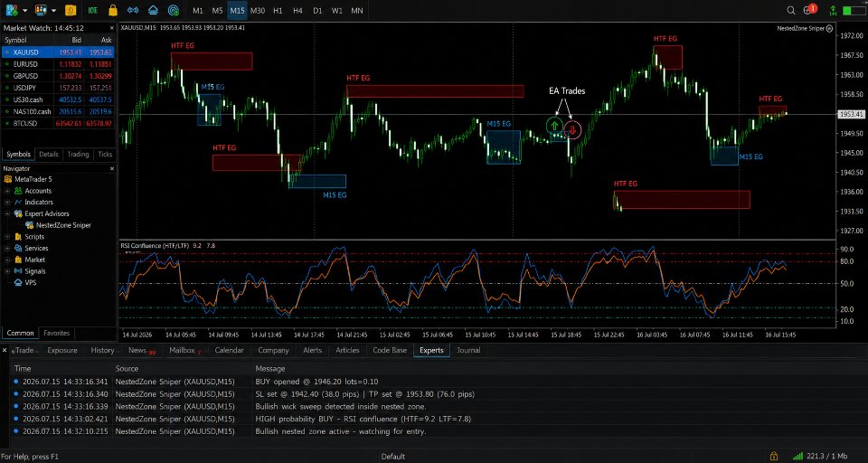
Task: Open the IDE MetaEditor button
Action: pyautogui.click(x=92, y=10)
